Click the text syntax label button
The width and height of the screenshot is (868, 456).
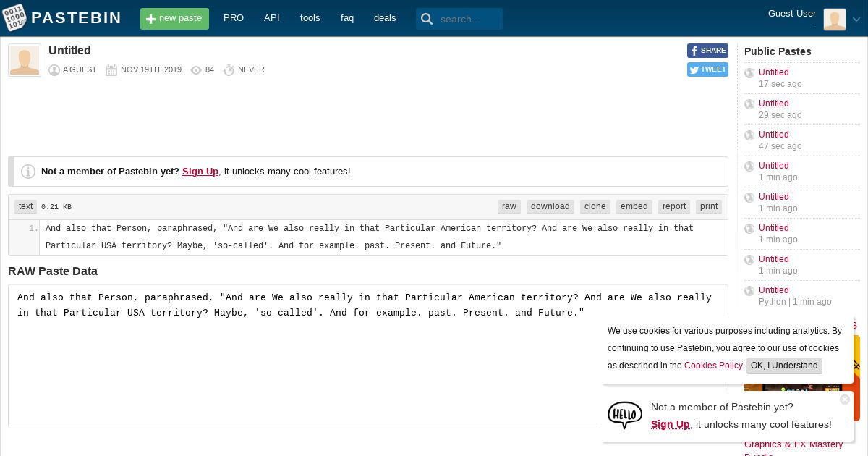[x=26, y=206]
